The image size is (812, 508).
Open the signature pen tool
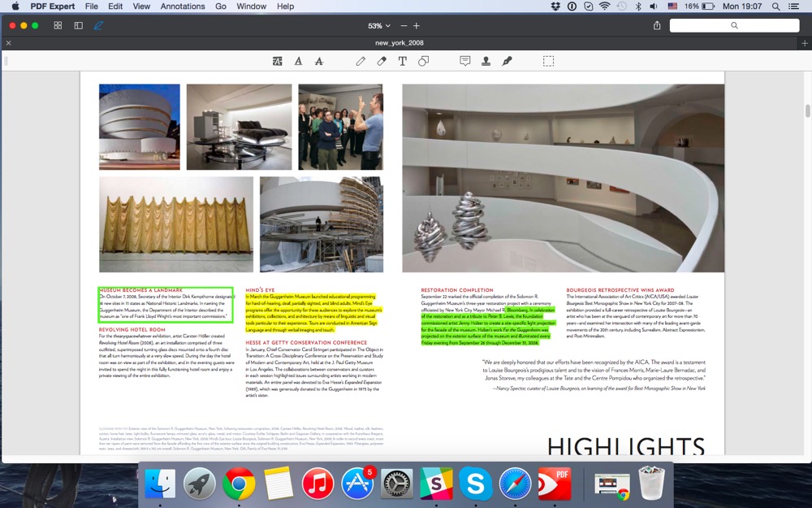507,61
